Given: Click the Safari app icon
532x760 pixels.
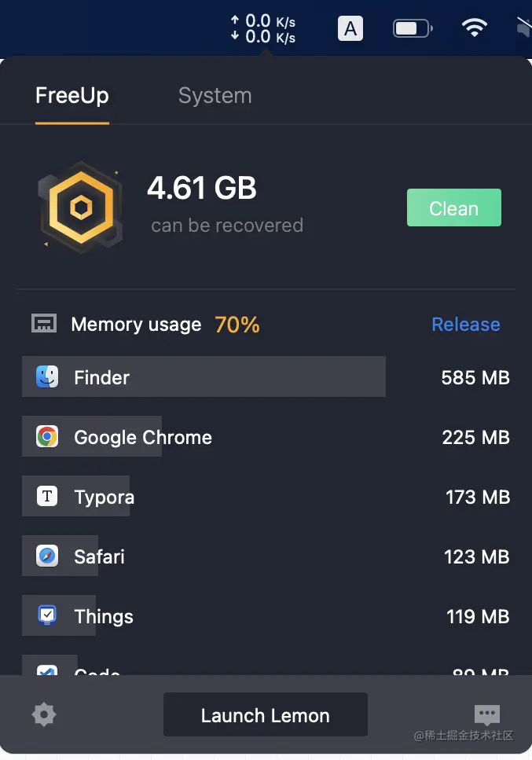Looking at the screenshot, I should click(47, 556).
